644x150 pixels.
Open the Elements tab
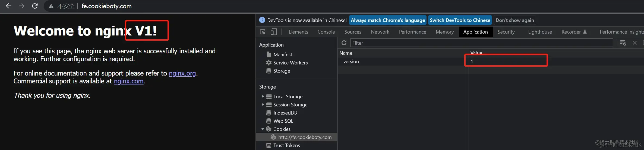pos(298,32)
